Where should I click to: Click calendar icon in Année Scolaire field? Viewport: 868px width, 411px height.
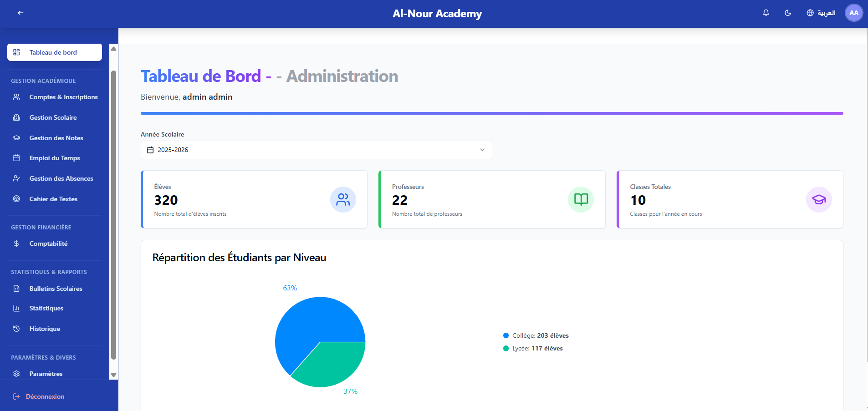tap(150, 150)
